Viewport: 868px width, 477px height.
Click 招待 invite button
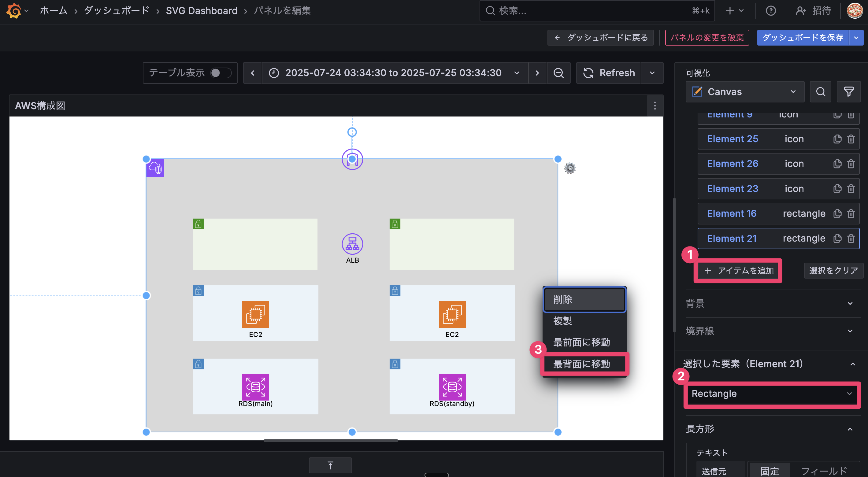click(x=814, y=11)
